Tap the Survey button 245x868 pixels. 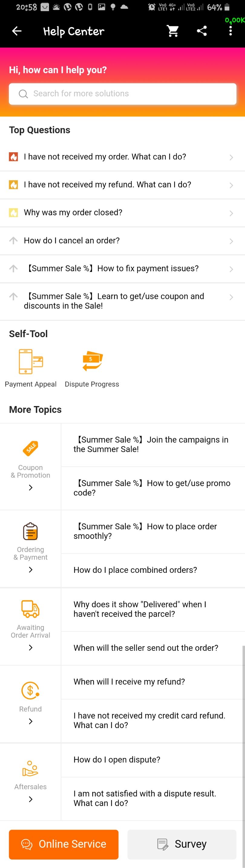click(x=182, y=844)
